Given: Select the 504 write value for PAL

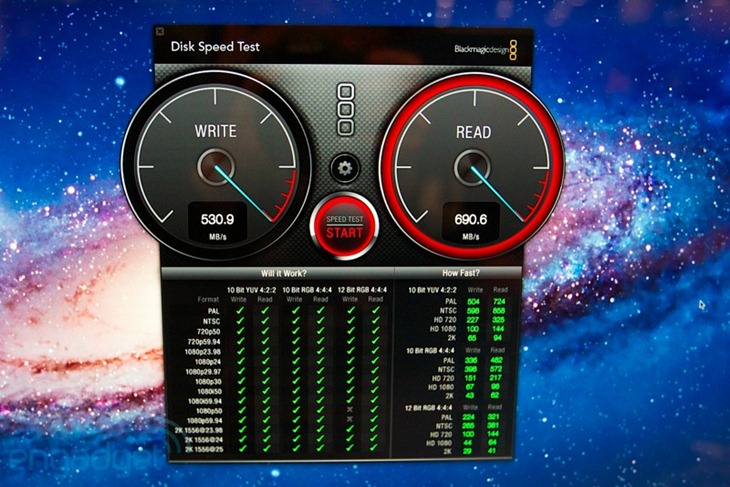Looking at the screenshot, I should [x=473, y=302].
